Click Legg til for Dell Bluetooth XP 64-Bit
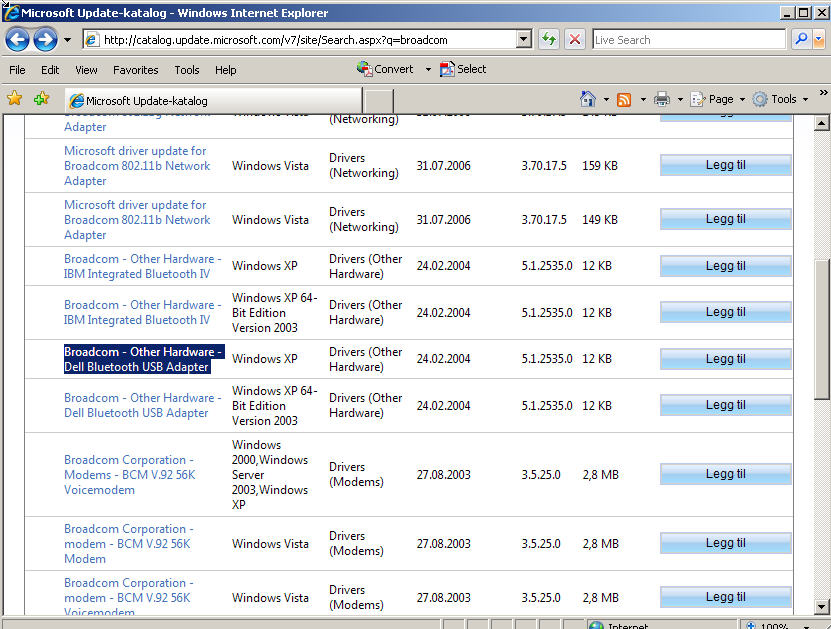 pyautogui.click(x=726, y=405)
